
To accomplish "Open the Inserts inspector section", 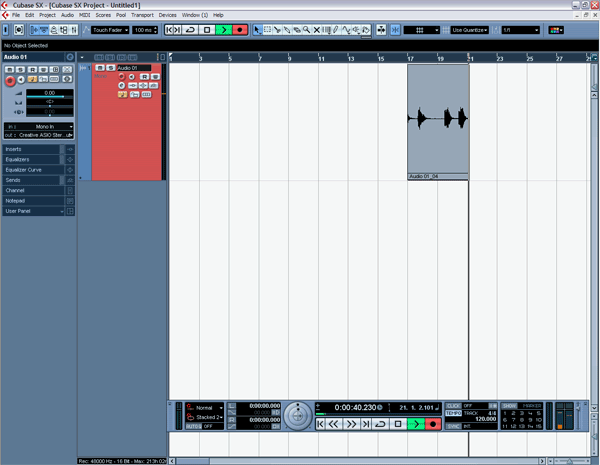I will coord(32,149).
